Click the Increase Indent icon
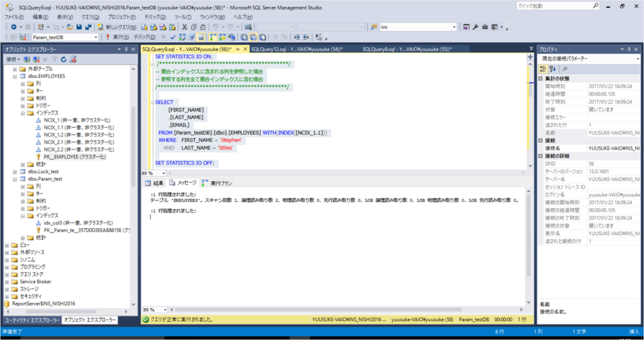The image size is (644, 340). pos(306,37)
